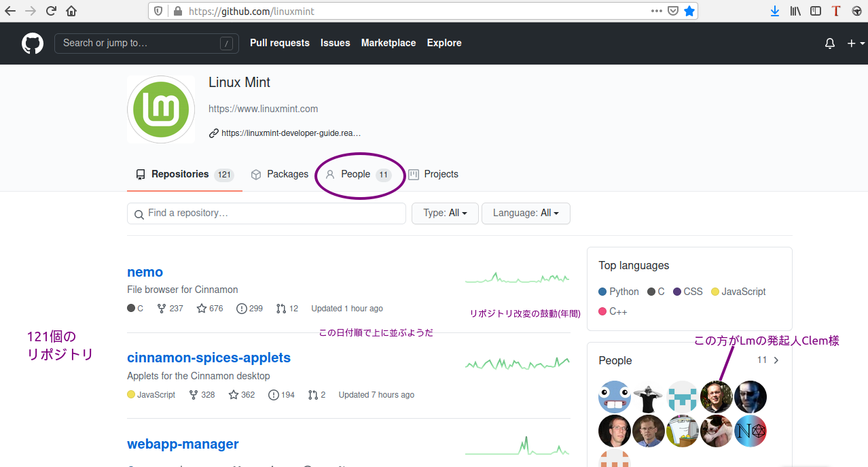Click the sidebar toggle icon in toolbar
Viewport: 868px width, 467px height.
(x=815, y=11)
